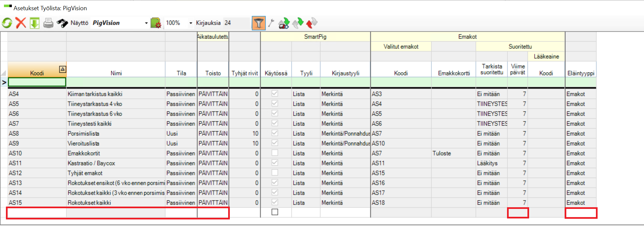644x228 pixels.
Task: Toggle Käytössä checkbox for AS6 row
Action: pyautogui.click(x=275, y=113)
